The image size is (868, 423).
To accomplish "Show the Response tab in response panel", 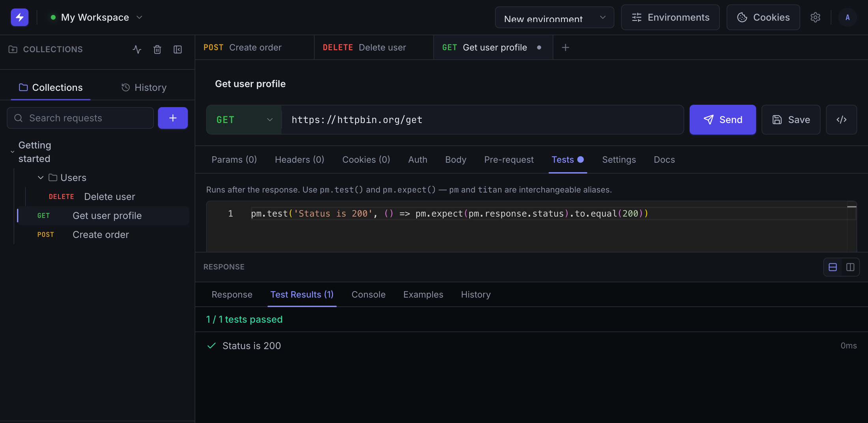I will pyautogui.click(x=232, y=294).
